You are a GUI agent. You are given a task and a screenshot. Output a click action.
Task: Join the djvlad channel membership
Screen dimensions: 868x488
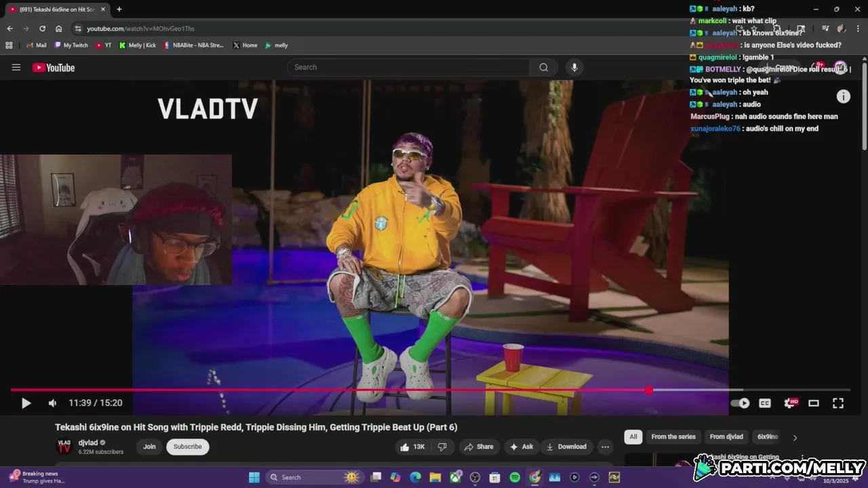[149, 447]
